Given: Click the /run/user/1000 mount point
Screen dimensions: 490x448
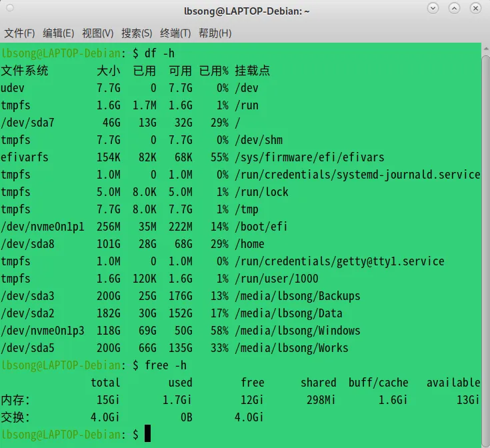Looking at the screenshot, I should point(277,279).
